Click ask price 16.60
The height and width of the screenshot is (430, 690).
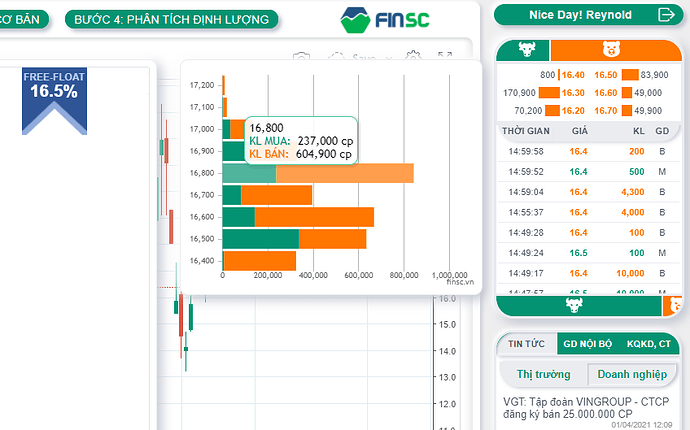click(x=606, y=93)
